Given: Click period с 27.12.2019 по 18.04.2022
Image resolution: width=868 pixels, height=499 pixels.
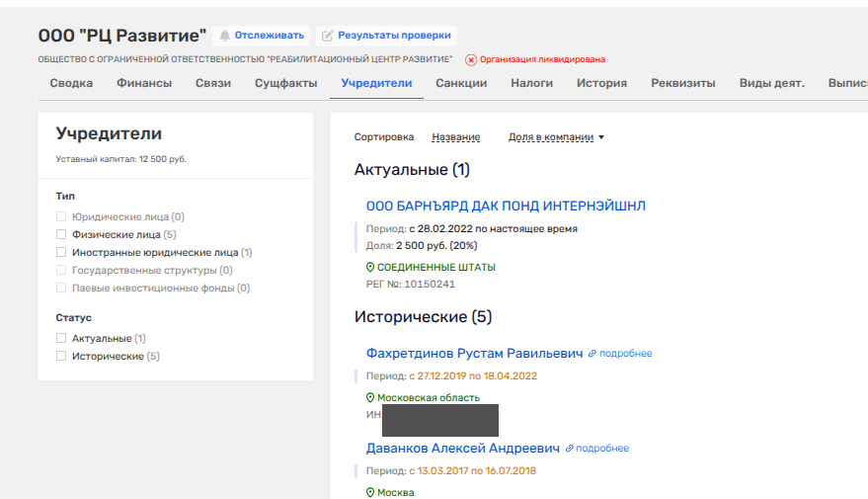Looking at the screenshot, I should point(473,376).
